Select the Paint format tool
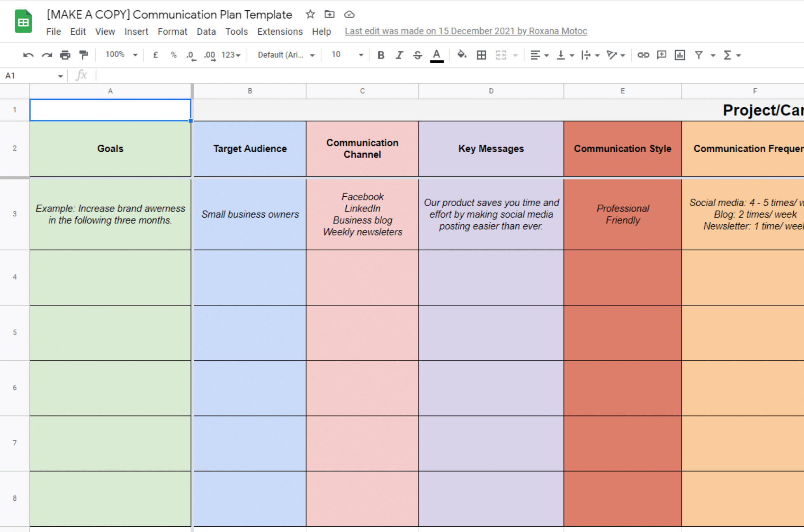The height and width of the screenshot is (532, 804). point(84,54)
